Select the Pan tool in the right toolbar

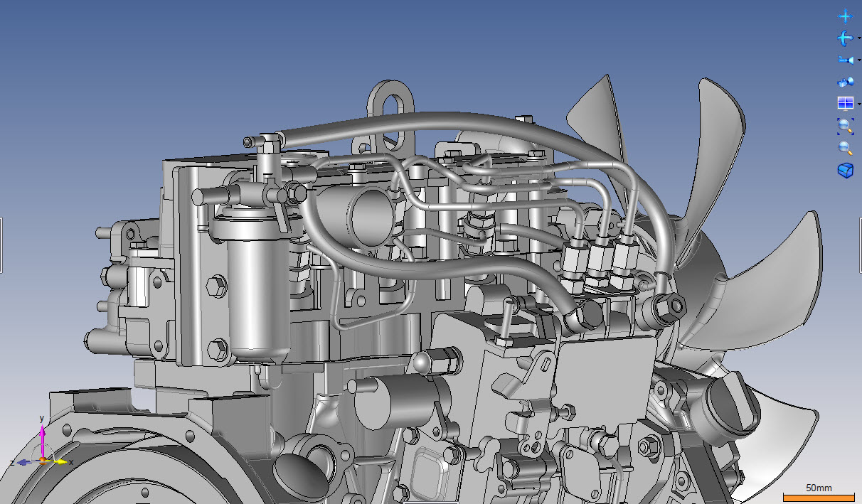pyautogui.click(x=845, y=15)
